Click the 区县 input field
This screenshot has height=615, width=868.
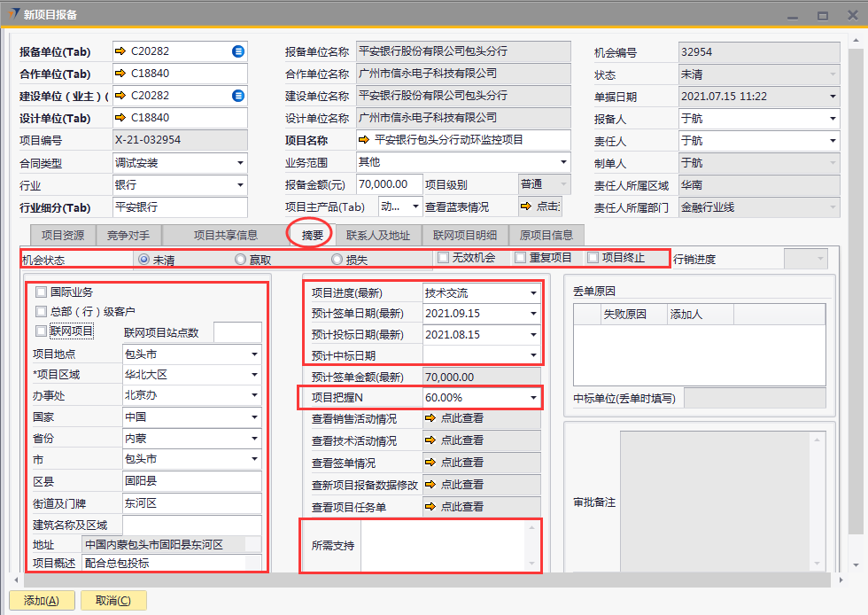(191, 481)
